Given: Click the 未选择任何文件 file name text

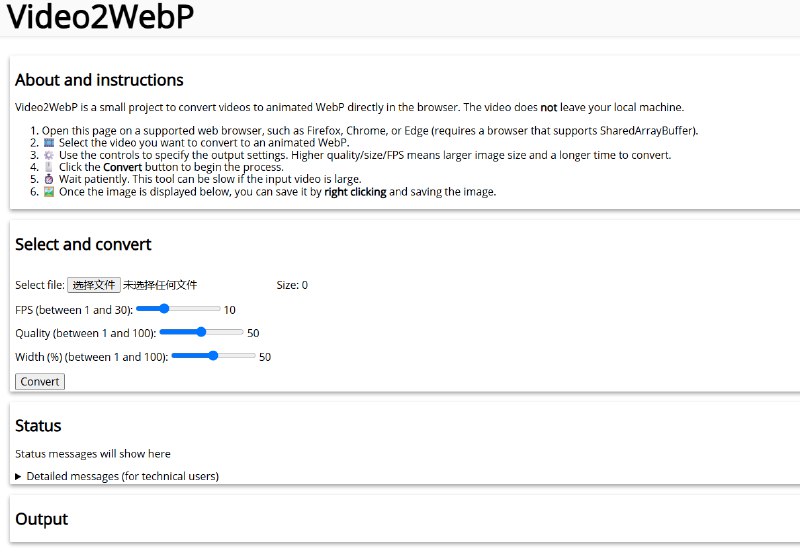Looking at the screenshot, I should pos(160,285).
